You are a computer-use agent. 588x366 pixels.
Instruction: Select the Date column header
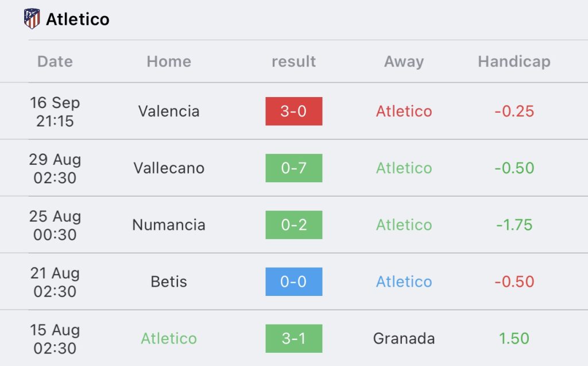coord(55,61)
